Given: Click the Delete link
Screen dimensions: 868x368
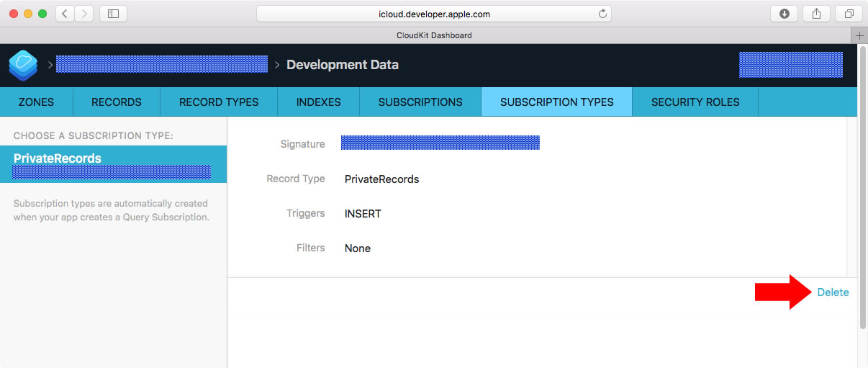Looking at the screenshot, I should tap(833, 292).
